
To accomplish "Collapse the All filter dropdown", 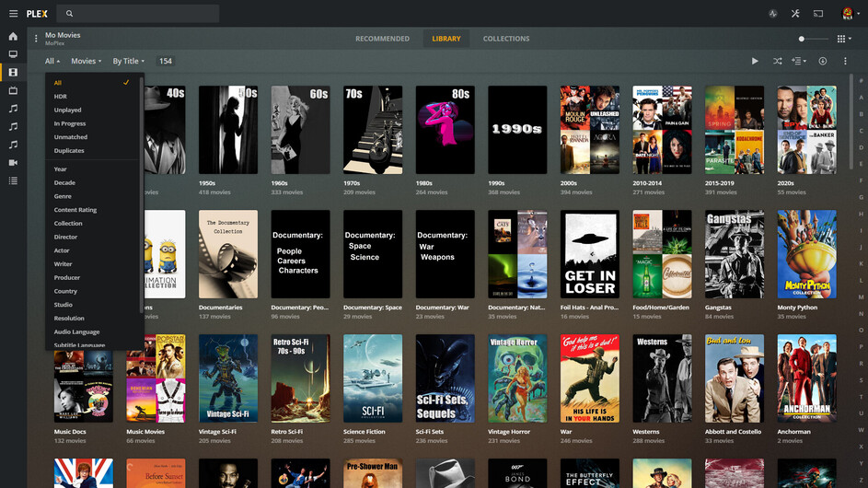I will point(52,61).
